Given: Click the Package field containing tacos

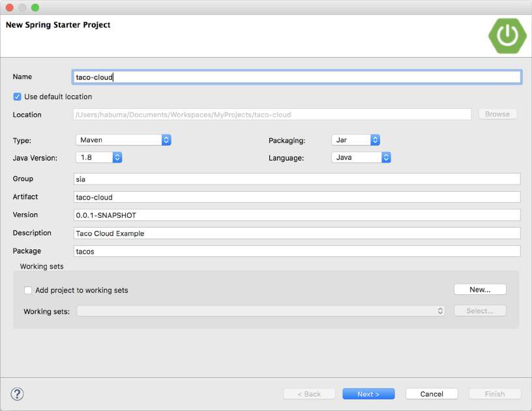Looking at the screenshot, I should [297, 251].
